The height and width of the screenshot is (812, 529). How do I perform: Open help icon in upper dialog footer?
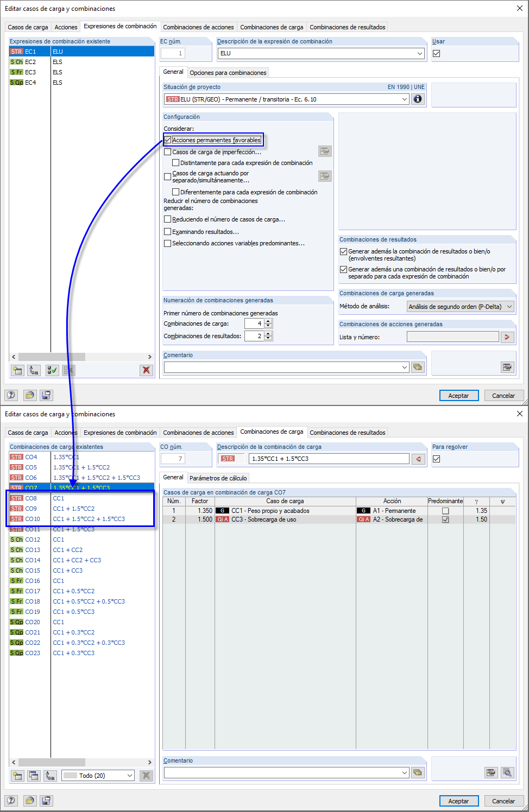[x=11, y=395]
